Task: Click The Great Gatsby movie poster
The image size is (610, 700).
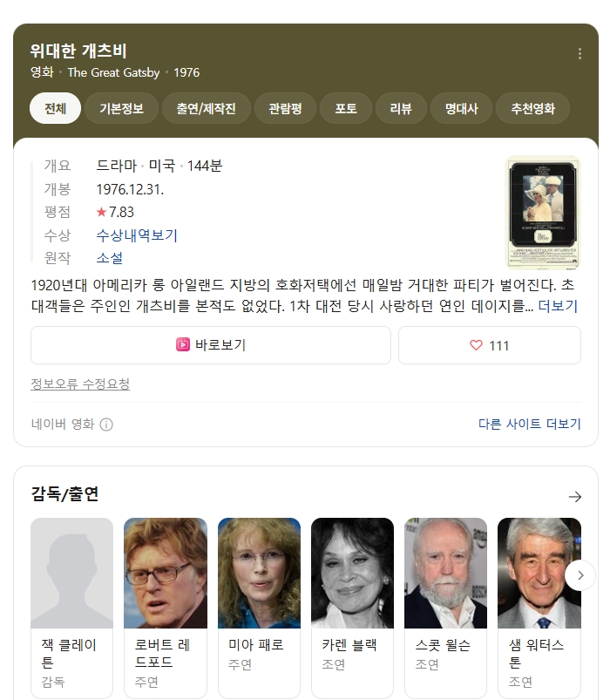Action: [543, 213]
